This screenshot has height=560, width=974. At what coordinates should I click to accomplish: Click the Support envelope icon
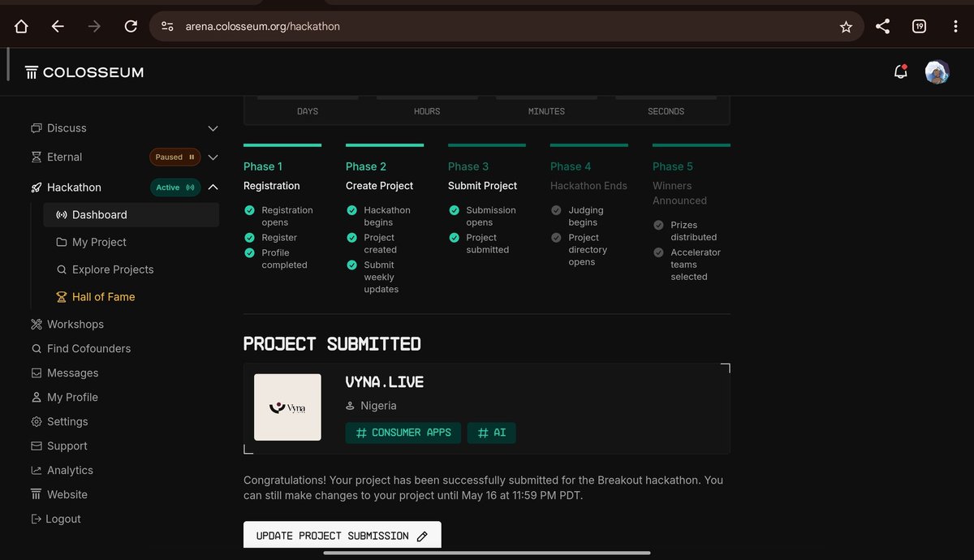[36, 446]
